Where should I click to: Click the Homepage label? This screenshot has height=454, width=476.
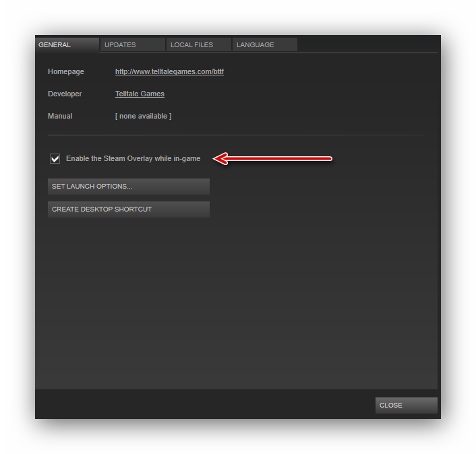click(66, 71)
